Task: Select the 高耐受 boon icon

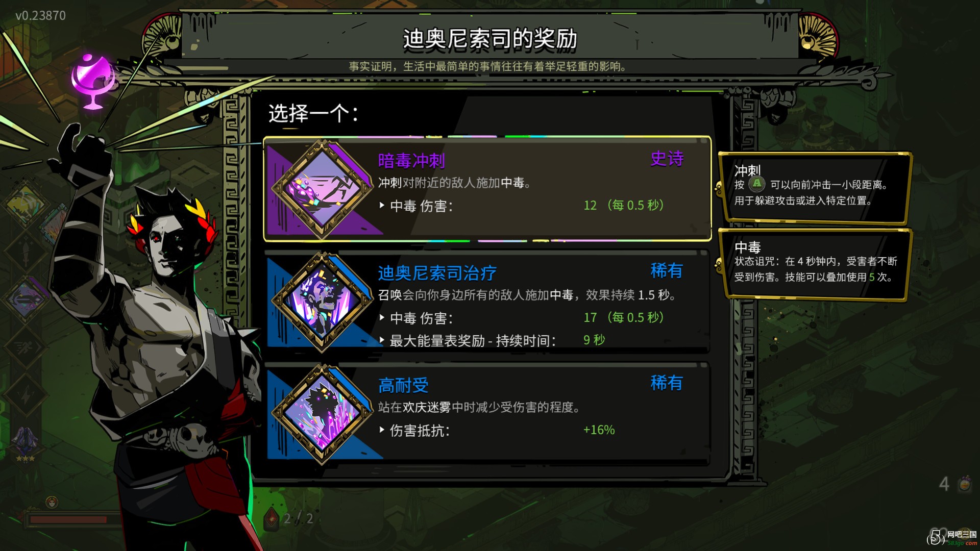Action: (x=322, y=414)
